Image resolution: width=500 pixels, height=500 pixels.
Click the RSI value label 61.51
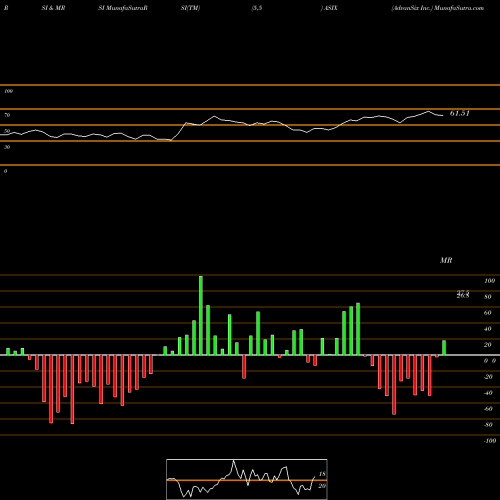click(459, 113)
